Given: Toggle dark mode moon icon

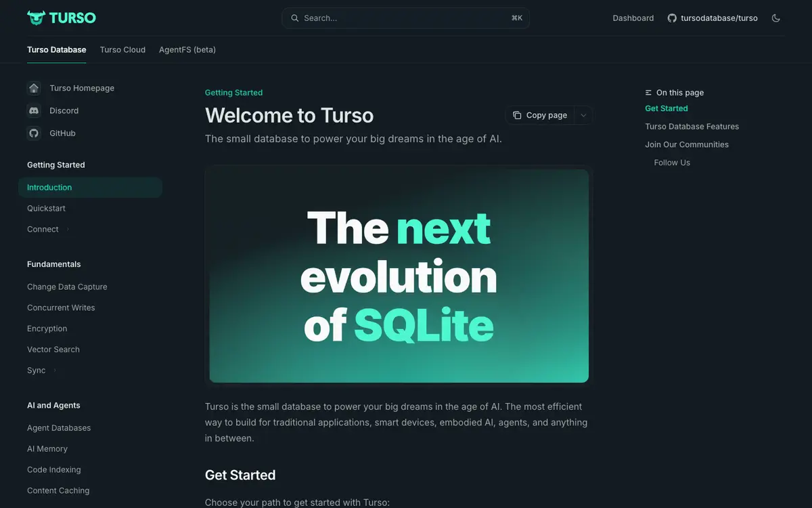Looking at the screenshot, I should (x=775, y=18).
